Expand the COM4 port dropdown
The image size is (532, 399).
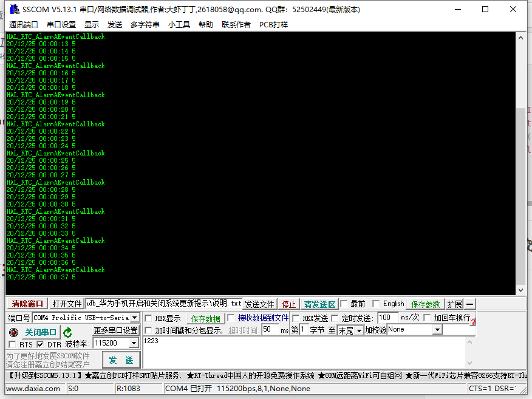[x=135, y=318]
